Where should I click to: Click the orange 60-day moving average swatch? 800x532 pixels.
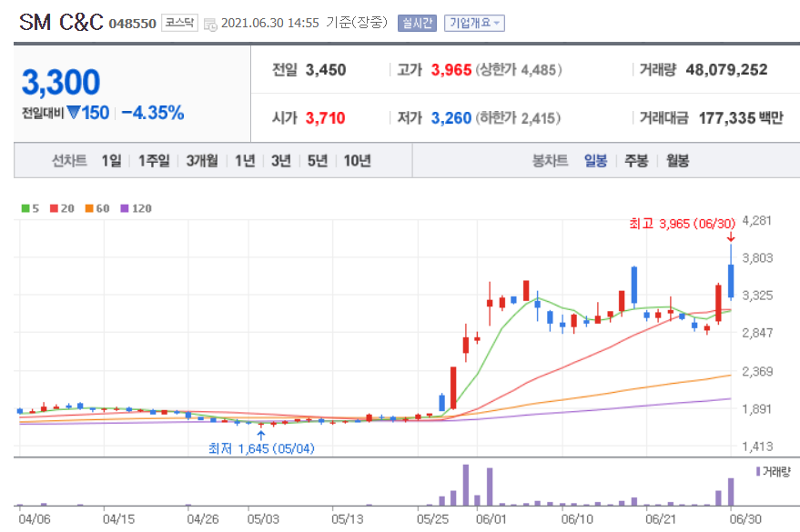[x=89, y=208]
